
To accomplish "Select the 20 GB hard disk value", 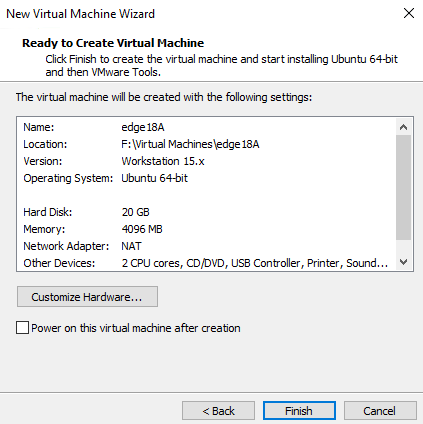I will point(136,212).
